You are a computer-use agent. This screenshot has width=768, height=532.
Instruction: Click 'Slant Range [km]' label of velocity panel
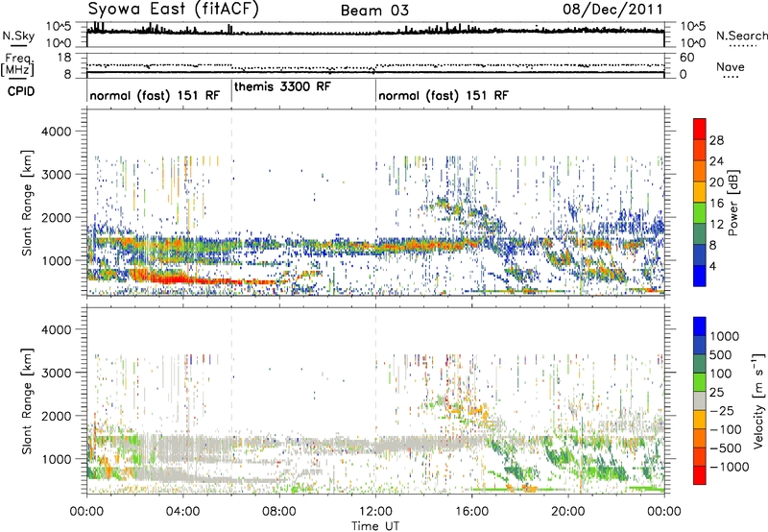tap(27, 401)
